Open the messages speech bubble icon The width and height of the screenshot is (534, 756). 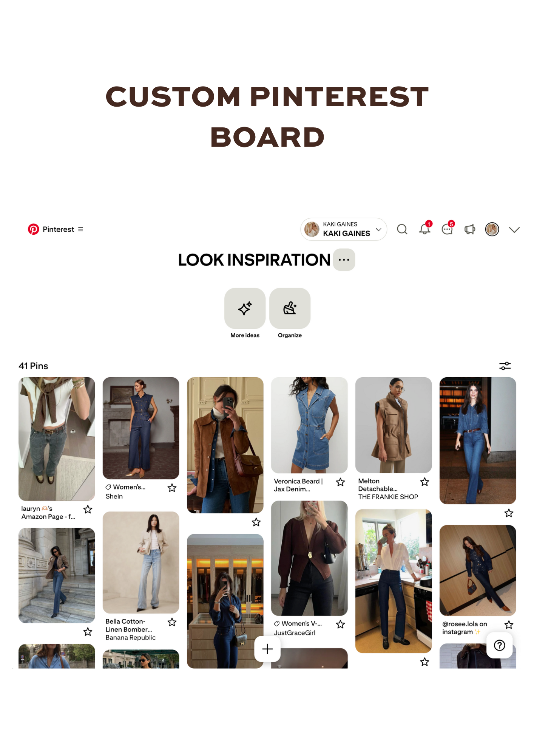[x=448, y=229]
